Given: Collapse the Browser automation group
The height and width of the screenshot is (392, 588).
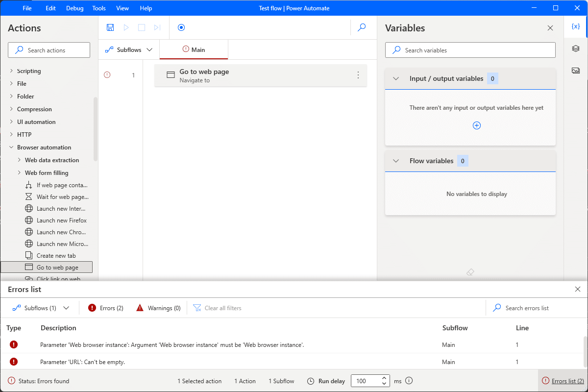Looking at the screenshot, I should 44,147.
